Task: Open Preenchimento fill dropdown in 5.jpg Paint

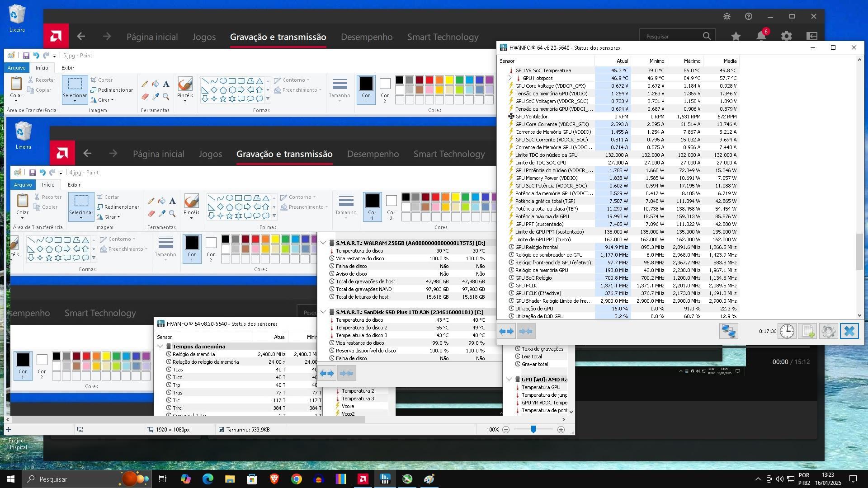Action: 298,90
